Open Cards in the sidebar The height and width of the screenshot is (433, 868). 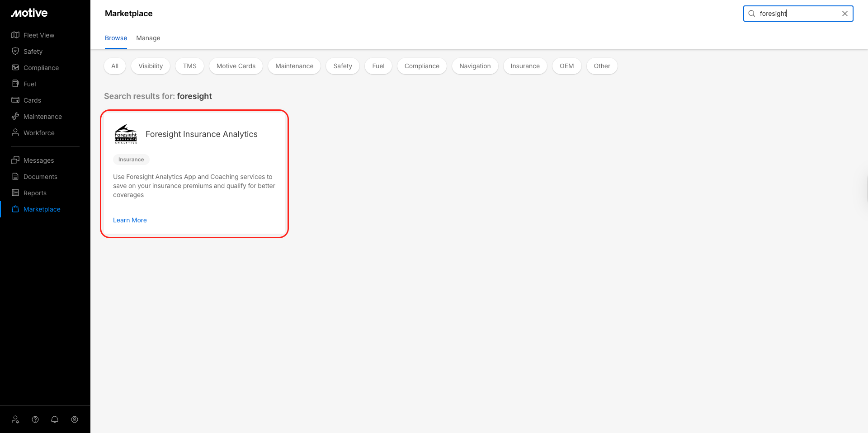32,100
